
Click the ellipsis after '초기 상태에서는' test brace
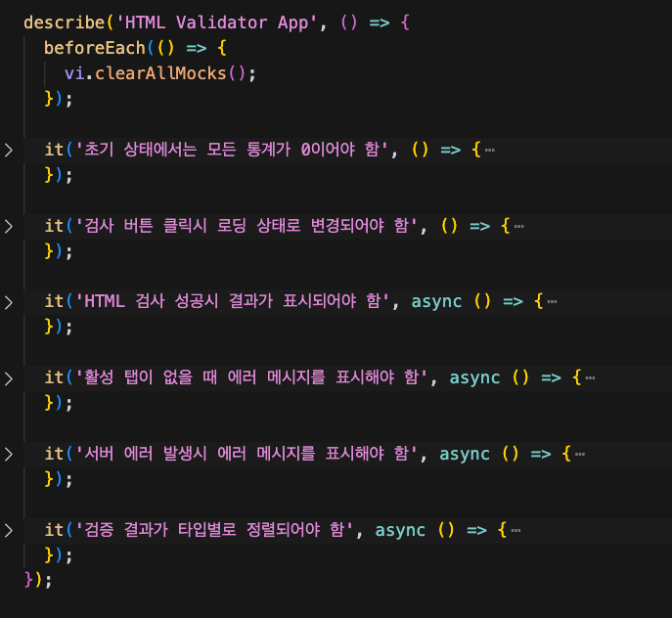point(489,150)
